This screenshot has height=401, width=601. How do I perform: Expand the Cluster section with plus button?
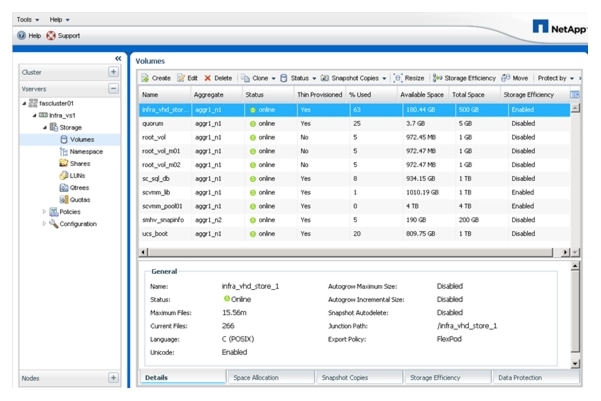pos(113,73)
